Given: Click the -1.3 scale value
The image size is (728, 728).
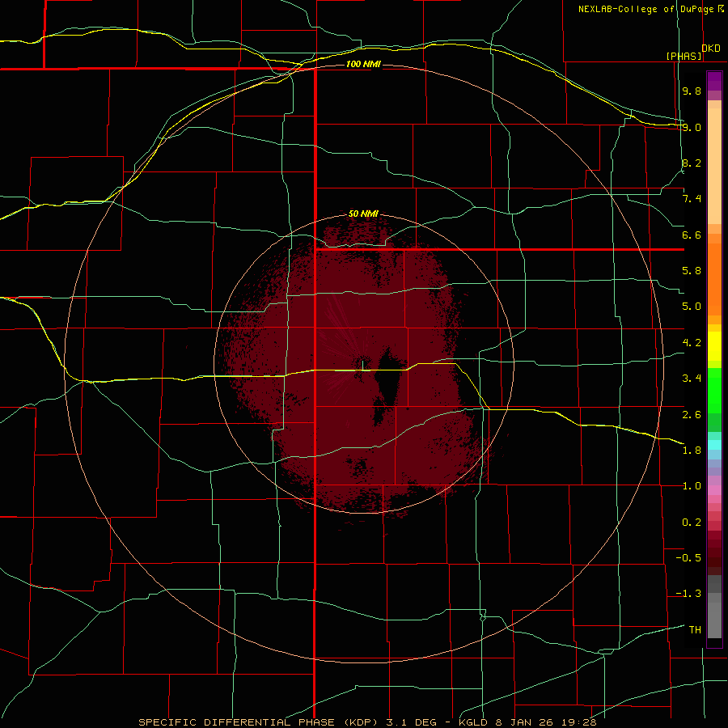Looking at the screenshot, I should point(688,594).
